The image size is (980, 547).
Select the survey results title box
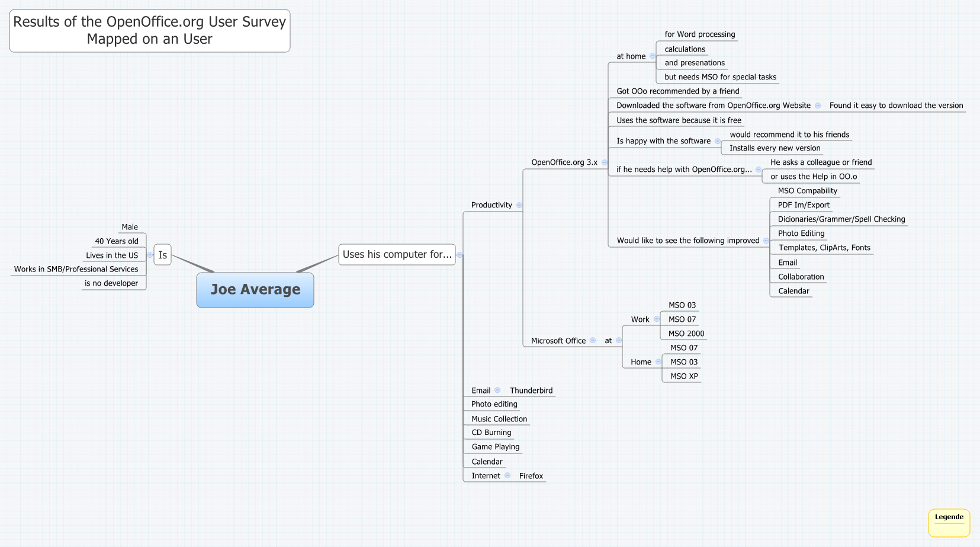tap(150, 31)
